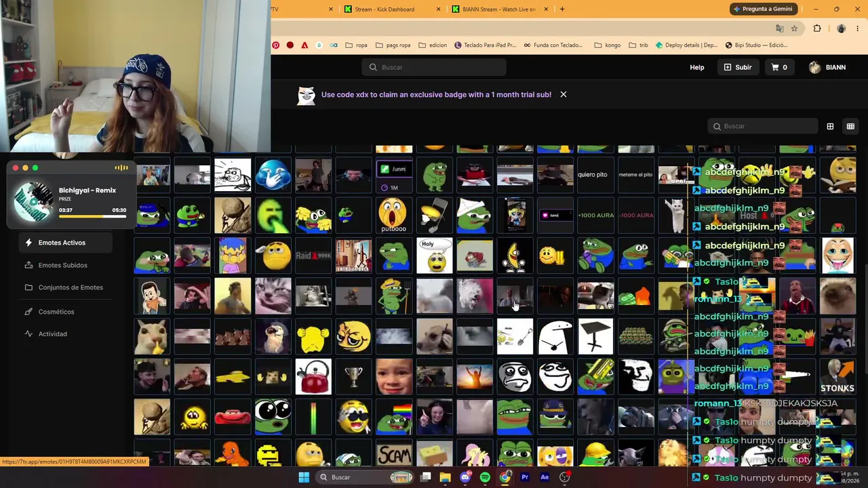Viewport: 868px width, 488px height.
Task: Open the 'Bipi Studio' bookmark
Action: [756, 45]
